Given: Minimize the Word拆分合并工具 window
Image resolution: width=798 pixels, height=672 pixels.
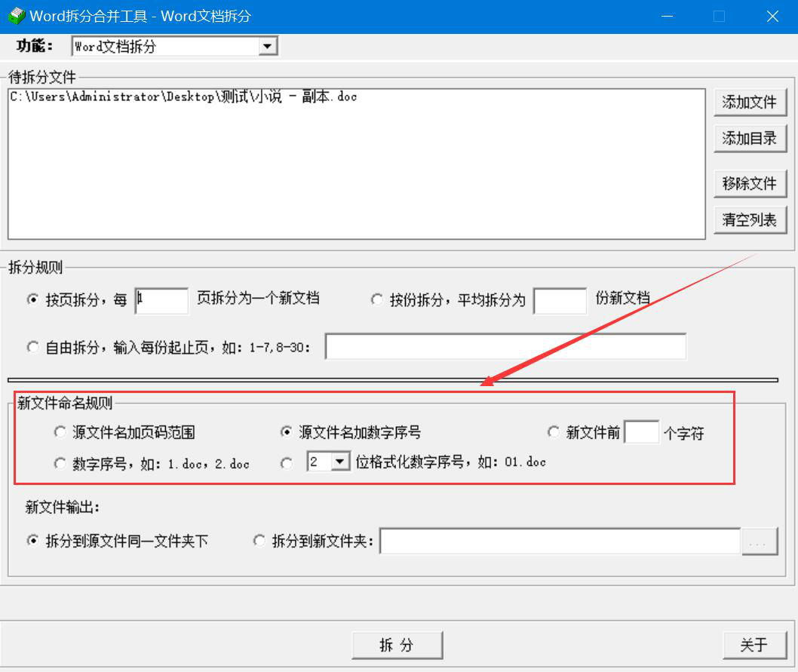Looking at the screenshot, I should pyautogui.click(x=668, y=17).
